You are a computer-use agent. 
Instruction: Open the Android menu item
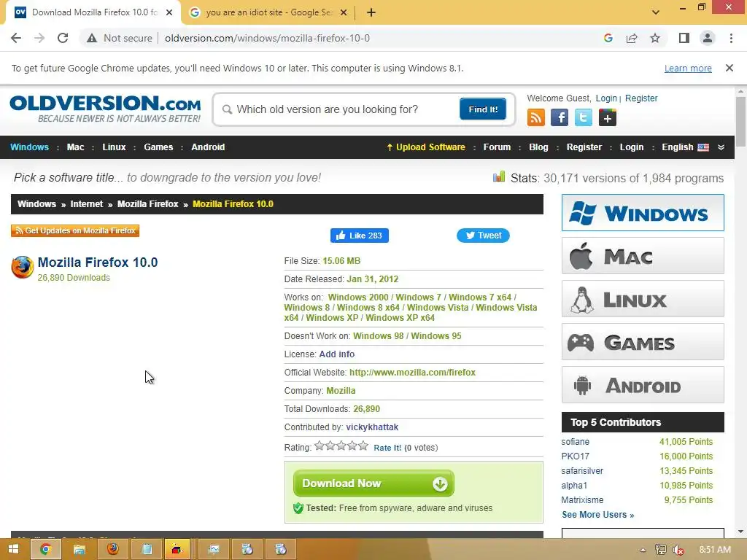click(208, 147)
